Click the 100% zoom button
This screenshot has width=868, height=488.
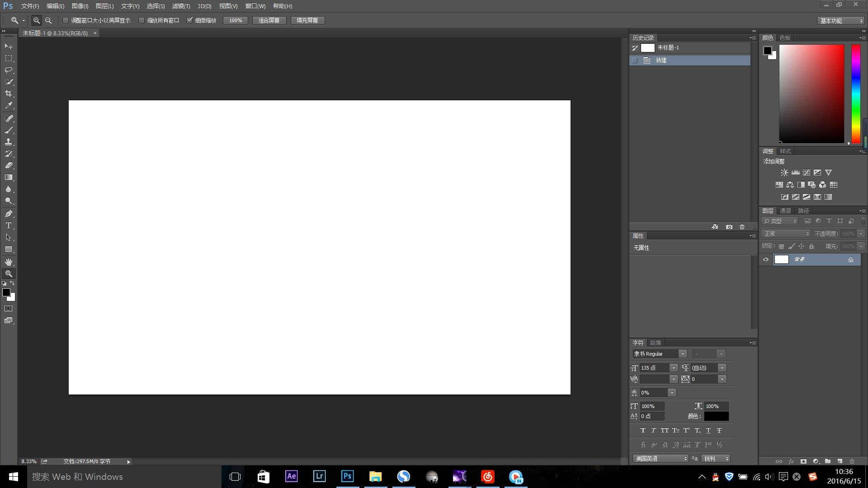click(236, 20)
